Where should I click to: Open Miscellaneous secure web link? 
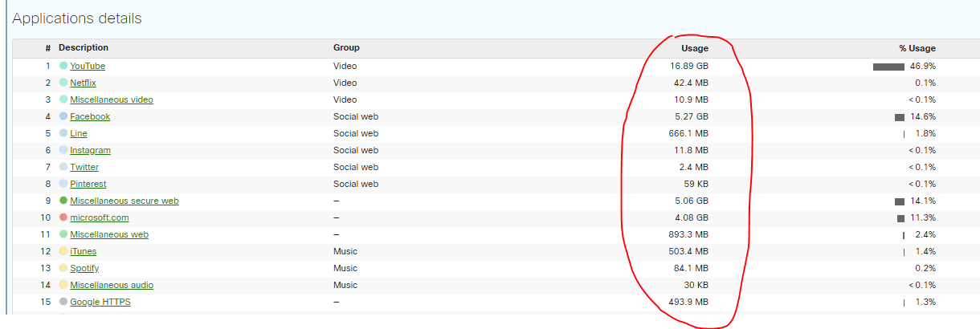click(x=124, y=201)
